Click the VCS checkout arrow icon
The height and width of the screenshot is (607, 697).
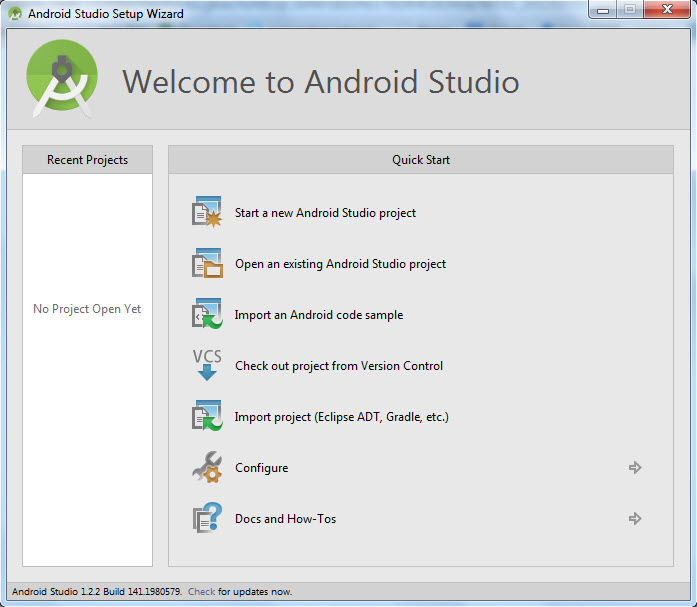[x=207, y=365]
